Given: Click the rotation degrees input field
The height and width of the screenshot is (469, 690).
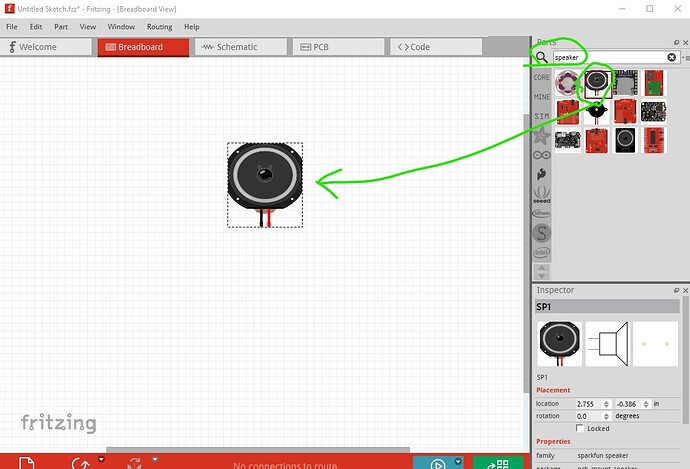Looking at the screenshot, I should pyautogui.click(x=590, y=415).
